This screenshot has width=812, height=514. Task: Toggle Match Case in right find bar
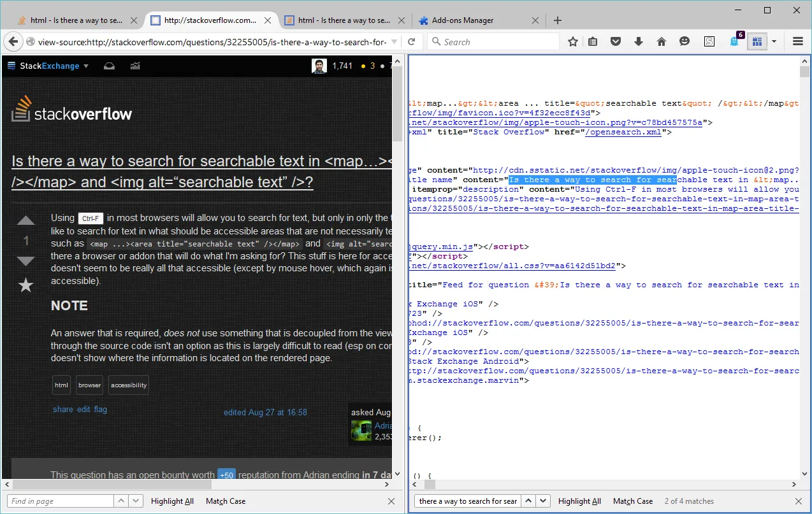click(x=633, y=501)
